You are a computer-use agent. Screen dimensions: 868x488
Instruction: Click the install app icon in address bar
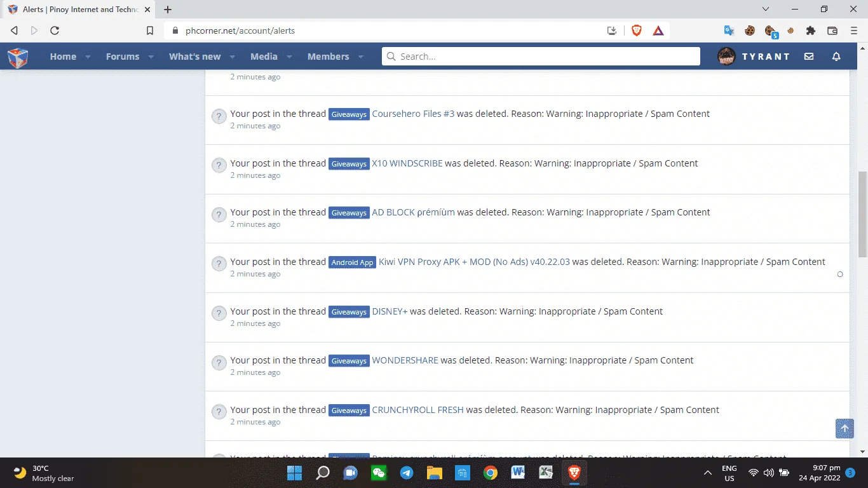coord(612,30)
